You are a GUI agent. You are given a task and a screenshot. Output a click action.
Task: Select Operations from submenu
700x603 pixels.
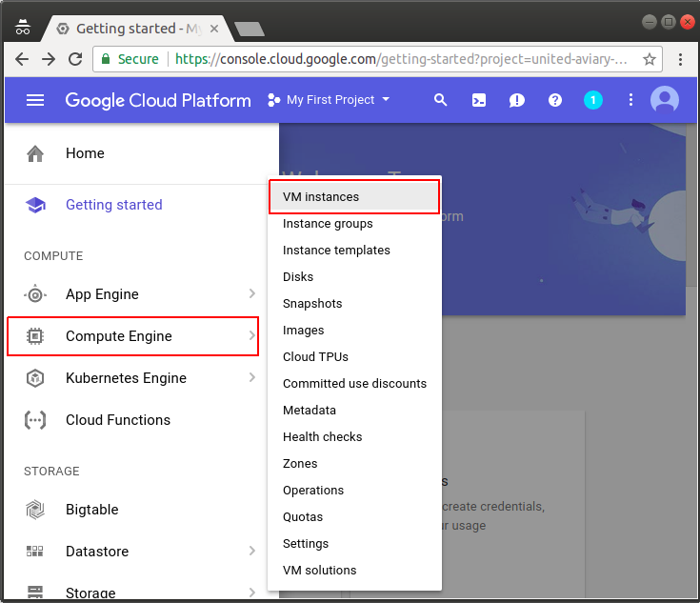pos(354,491)
